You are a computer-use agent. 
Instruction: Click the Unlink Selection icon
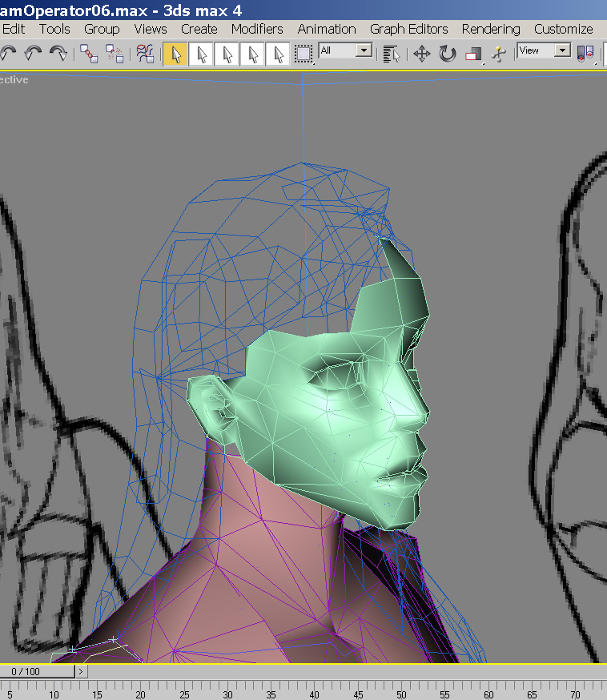click(115, 54)
